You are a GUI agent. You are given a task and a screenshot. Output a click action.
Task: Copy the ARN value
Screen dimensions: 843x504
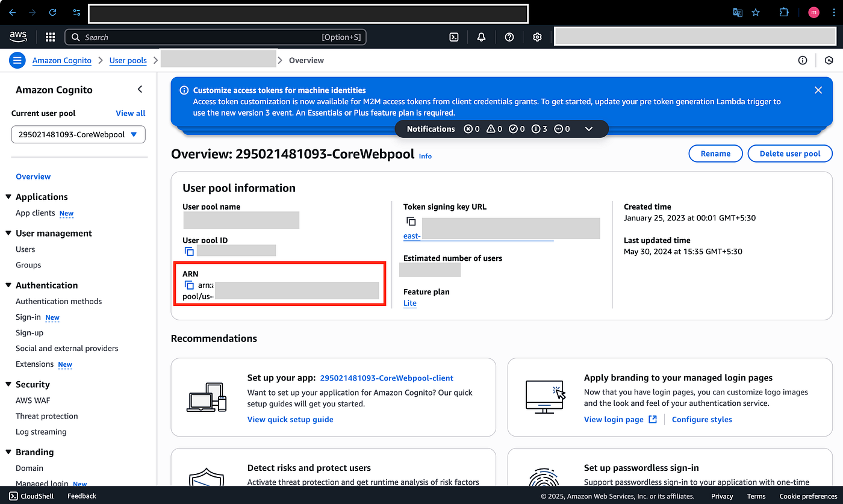pyautogui.click(x=189, y=285)
